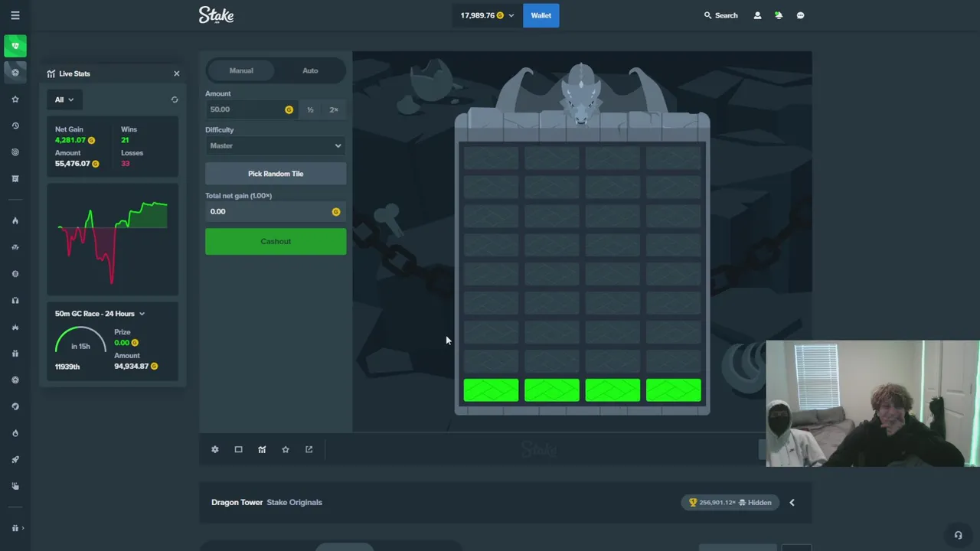Click the Amount 55,476.07 value
This screenshot has height=551, width=980.
pyautogui.click(x=73, y=164)
